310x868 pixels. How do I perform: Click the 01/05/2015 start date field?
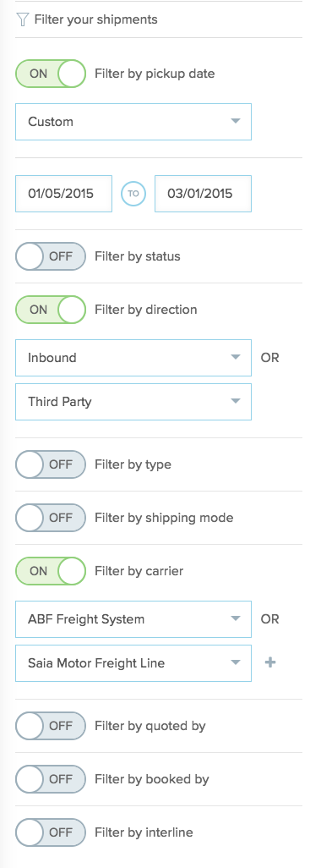pos(63,194)
